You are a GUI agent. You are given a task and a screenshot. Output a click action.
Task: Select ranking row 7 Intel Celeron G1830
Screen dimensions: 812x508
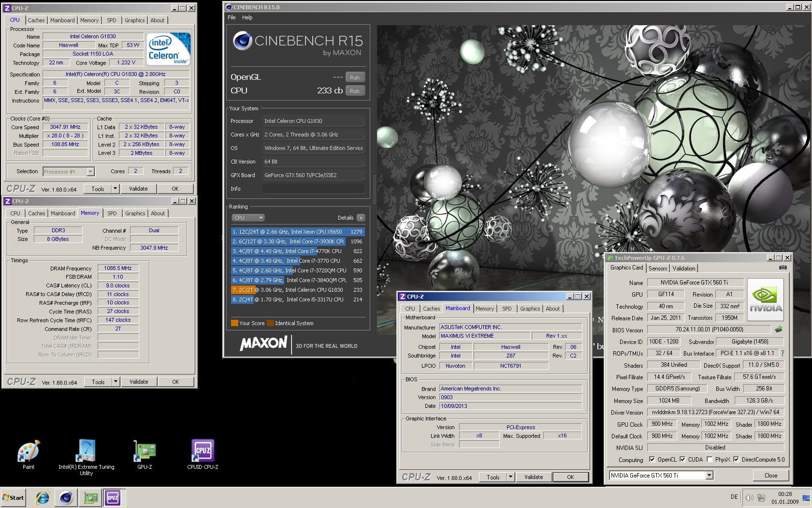(297, 290)
